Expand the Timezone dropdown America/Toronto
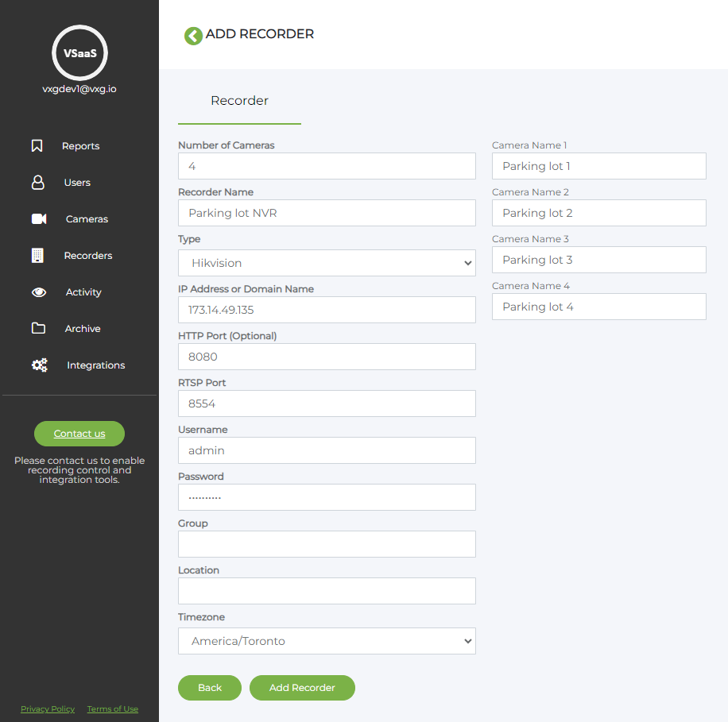The width and height of the screenshot is (728, 722). coord(327,641)
